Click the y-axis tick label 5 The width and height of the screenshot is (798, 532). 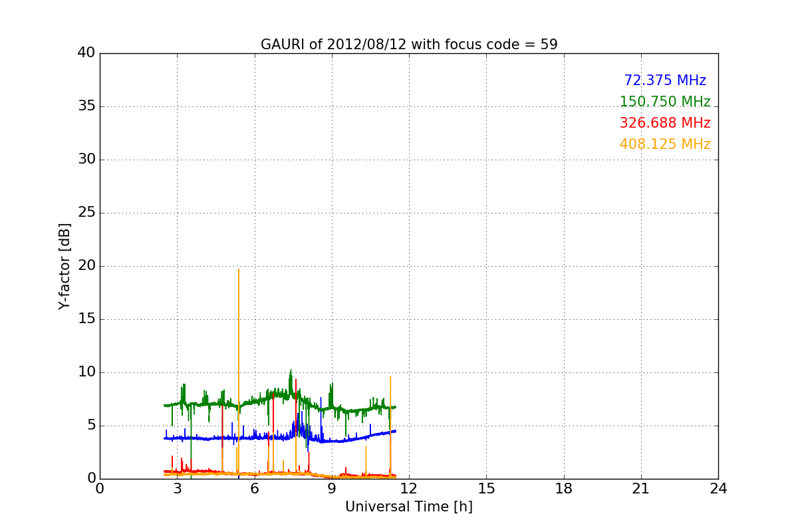pos(91,426)
